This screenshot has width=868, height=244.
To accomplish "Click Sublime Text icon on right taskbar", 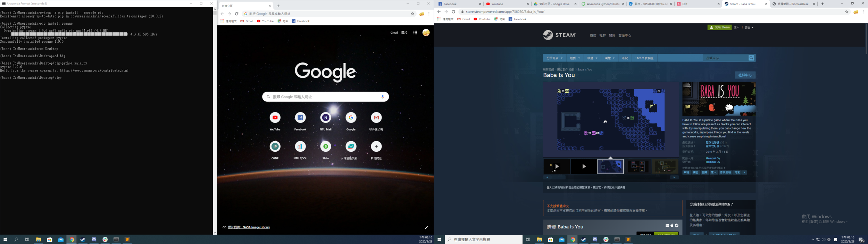I will [x=628, y=239].
